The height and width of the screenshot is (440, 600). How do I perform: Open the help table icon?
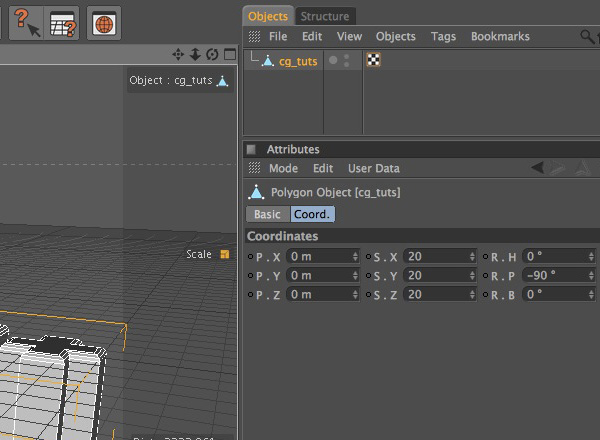tap(62, 23)
